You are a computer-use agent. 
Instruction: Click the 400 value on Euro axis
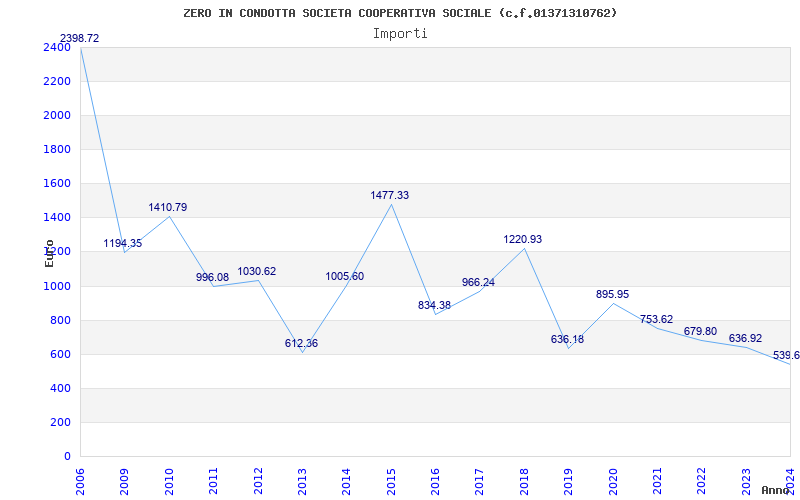60,389
